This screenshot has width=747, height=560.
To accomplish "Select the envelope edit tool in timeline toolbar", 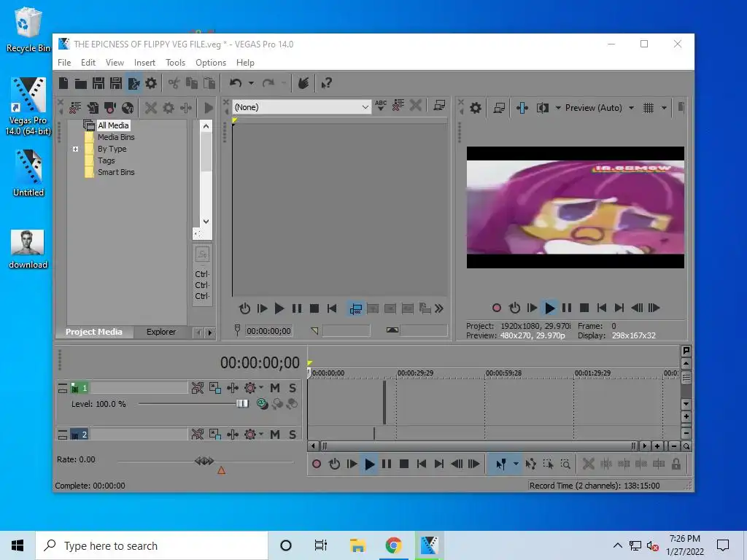I will pyautogui.click(x=531, y=464).
